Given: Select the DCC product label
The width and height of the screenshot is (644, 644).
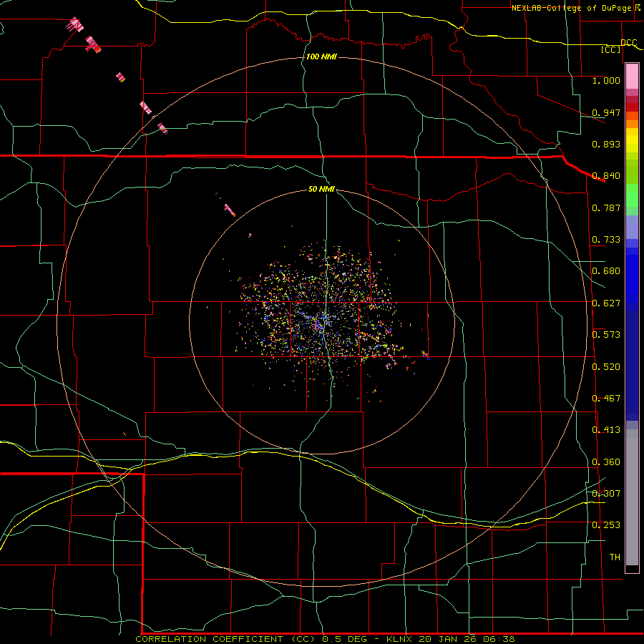Looking at the screenshot, I should (x=628, y=42).
